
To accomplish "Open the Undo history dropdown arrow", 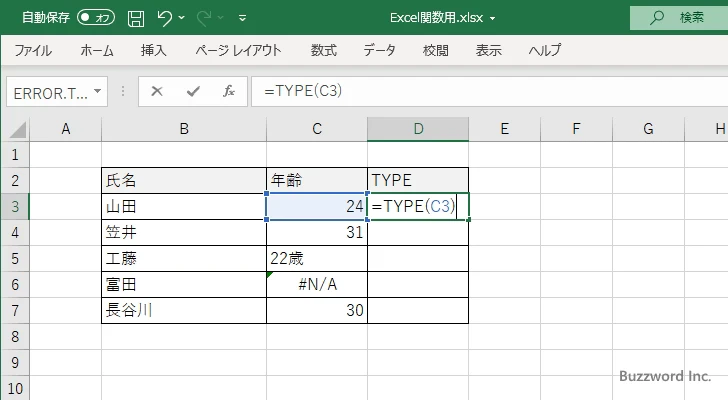I will (x=182, y=18).
